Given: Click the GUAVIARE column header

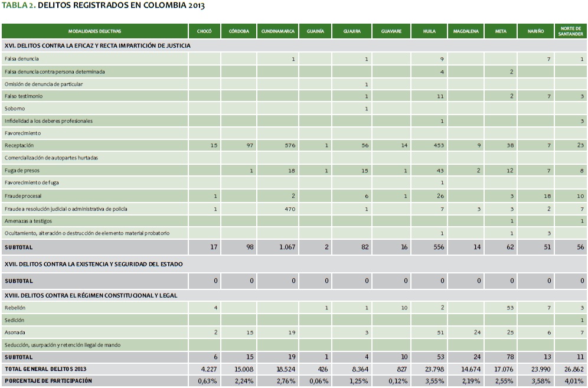Looking at the screenshot, I should pyautogui.click(x=391, y=31).
